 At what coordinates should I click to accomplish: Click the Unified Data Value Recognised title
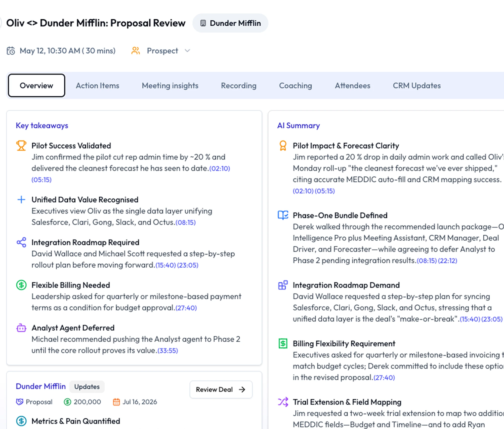(x=85, y=200)
